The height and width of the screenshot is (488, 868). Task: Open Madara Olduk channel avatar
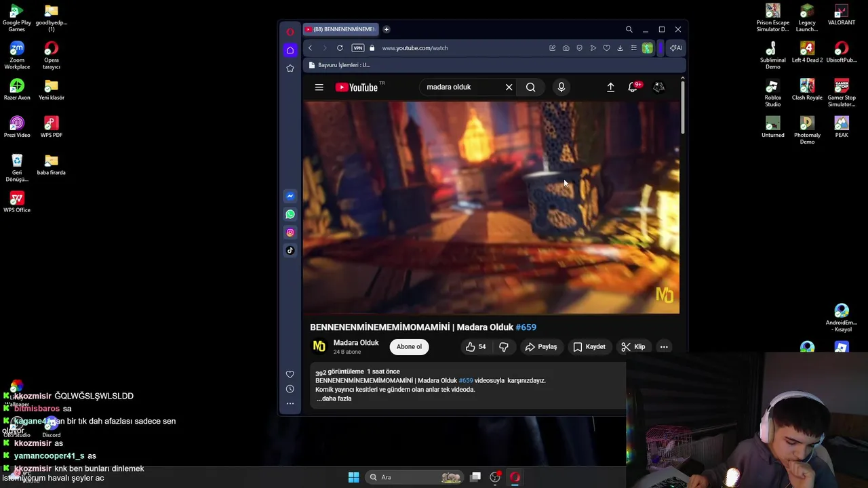[319, 346]
